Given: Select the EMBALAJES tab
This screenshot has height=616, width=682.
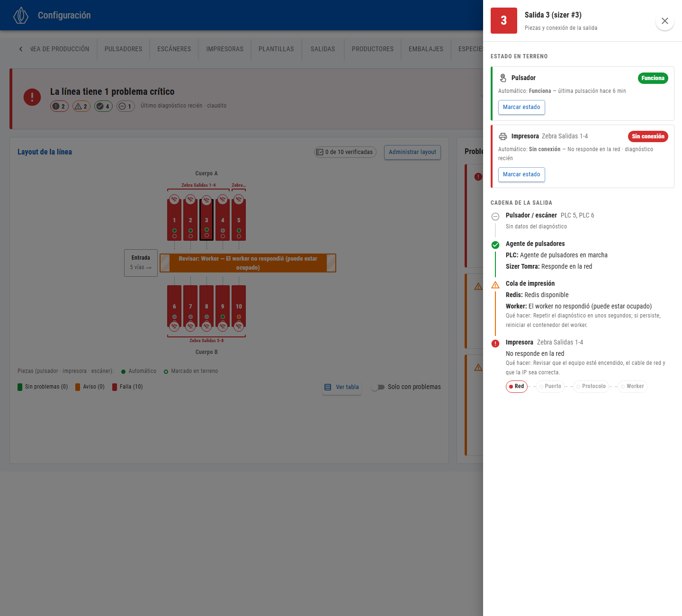Looking at the screenshot, I should [x=426, y=49].
